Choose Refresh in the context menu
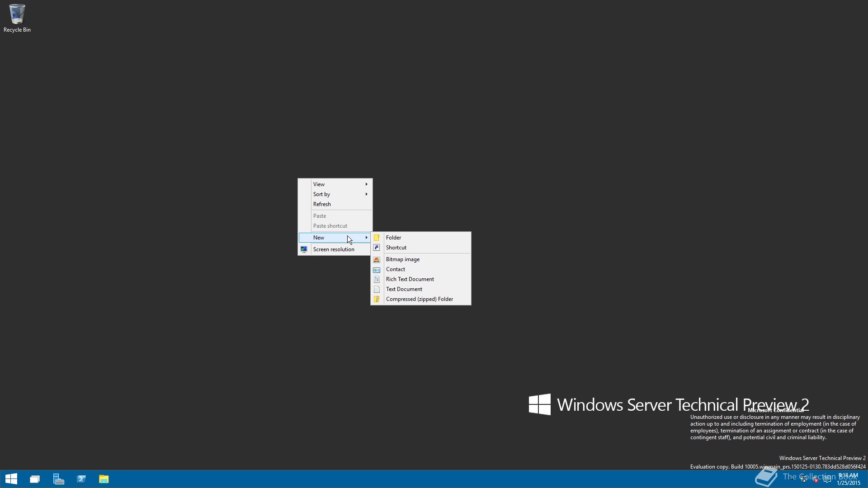Viewport: 868px width, 488px height. pyautogui.click(x=335, y=204)
